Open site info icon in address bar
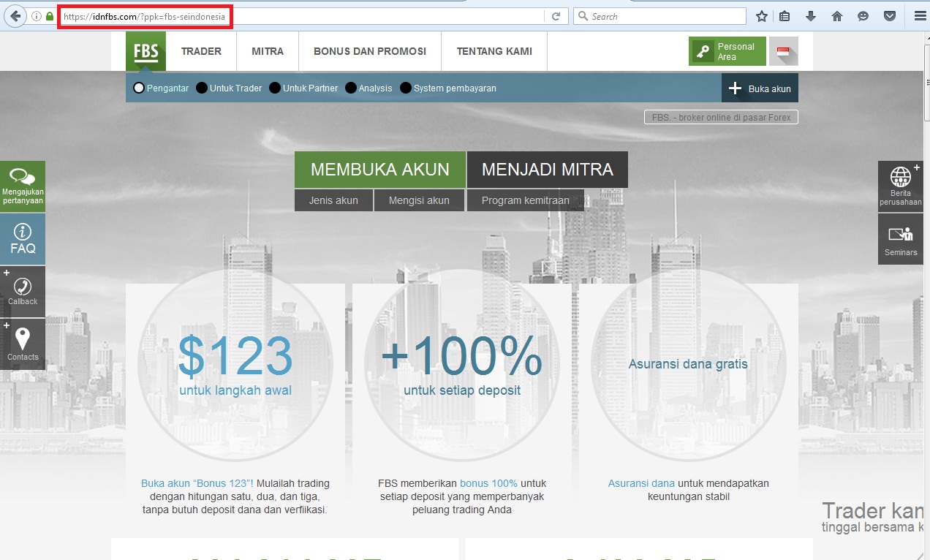930x560 pixels. coord(37,16)
